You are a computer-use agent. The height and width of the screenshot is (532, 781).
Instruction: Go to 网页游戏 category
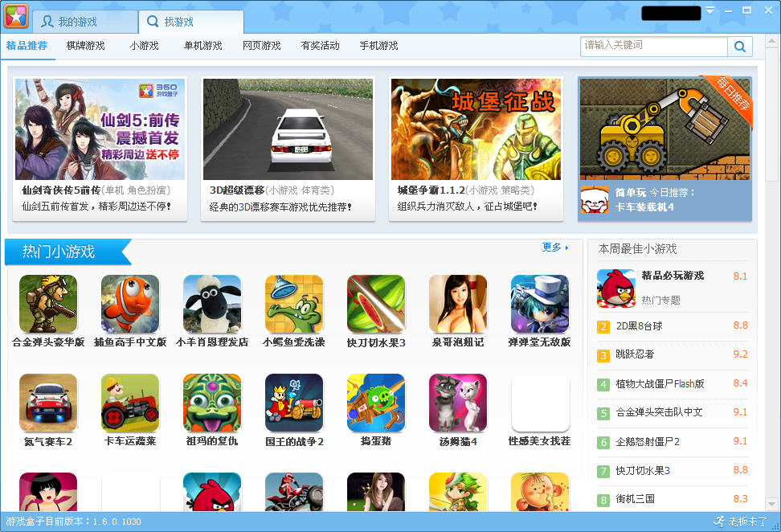(261, 46)
